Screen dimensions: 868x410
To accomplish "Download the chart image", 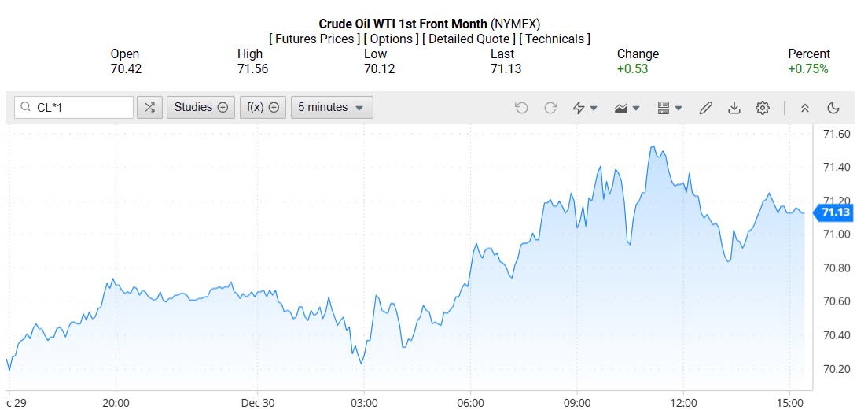I will pyautogui.click(x=734, y=108).
